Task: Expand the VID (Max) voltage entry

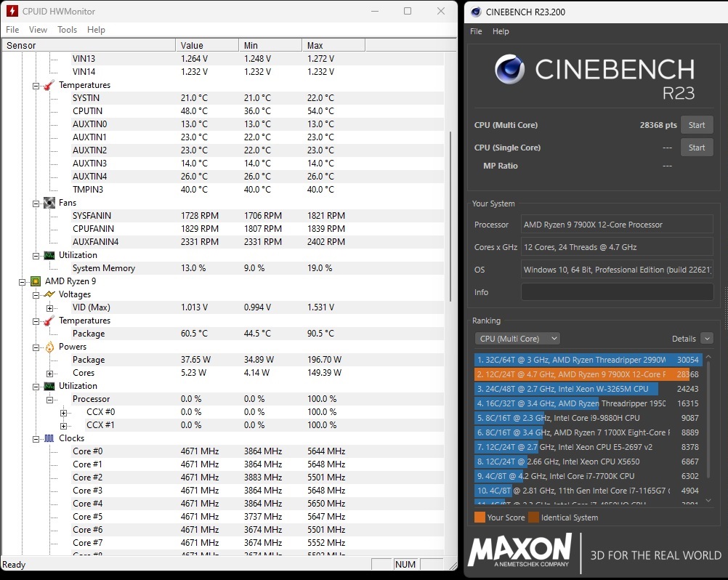Action: 49,308
